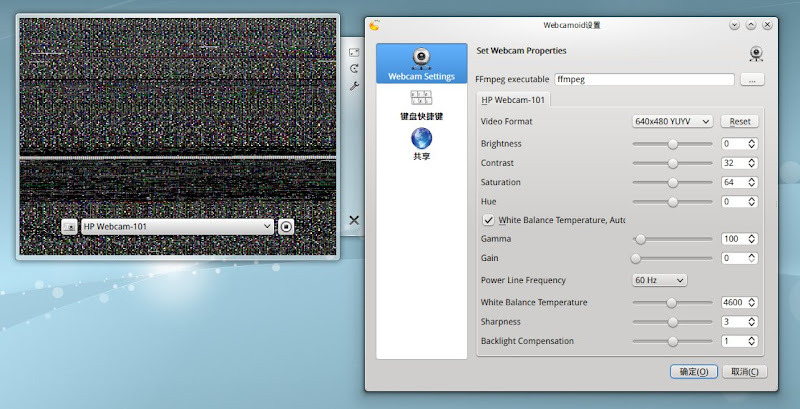Viewport: 800px width, 409px height.
Task: Click the Sharpness value spinbox showing 3
Action: click(739, 322)
